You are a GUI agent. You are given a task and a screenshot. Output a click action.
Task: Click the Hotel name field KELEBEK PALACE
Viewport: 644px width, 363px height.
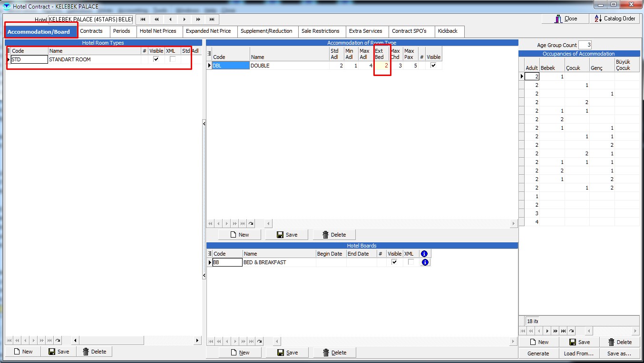[x=90, y=19]
